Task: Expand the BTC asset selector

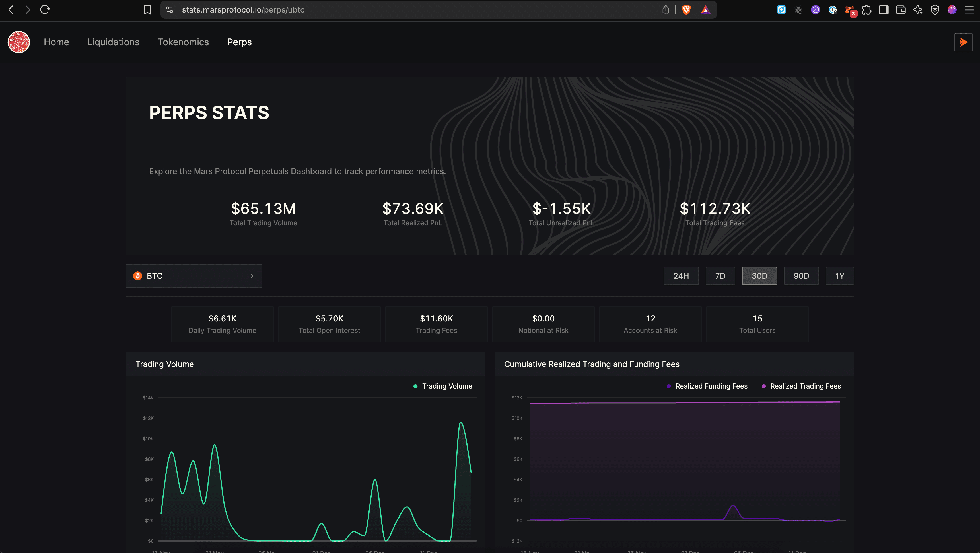Action: 194,276
